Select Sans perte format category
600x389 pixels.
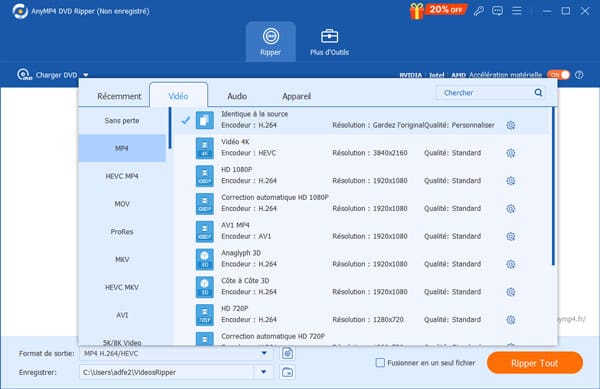122,120
